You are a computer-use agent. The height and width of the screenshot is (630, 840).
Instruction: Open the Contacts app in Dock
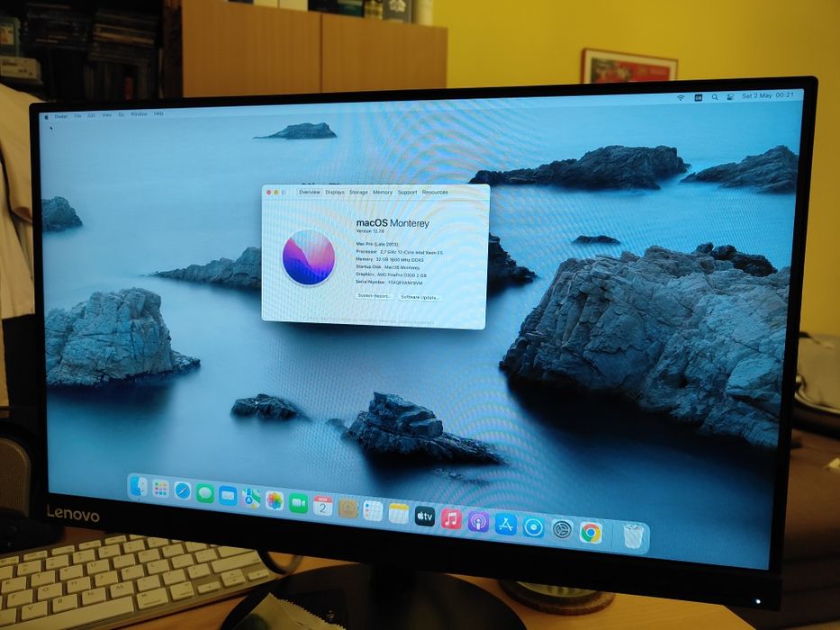coord(348,508)
